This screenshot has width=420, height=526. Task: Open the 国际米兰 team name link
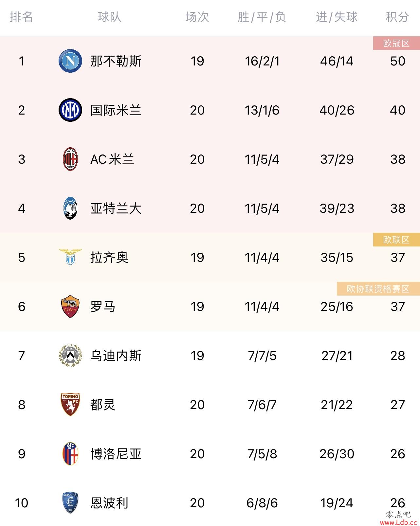[116, 110]
